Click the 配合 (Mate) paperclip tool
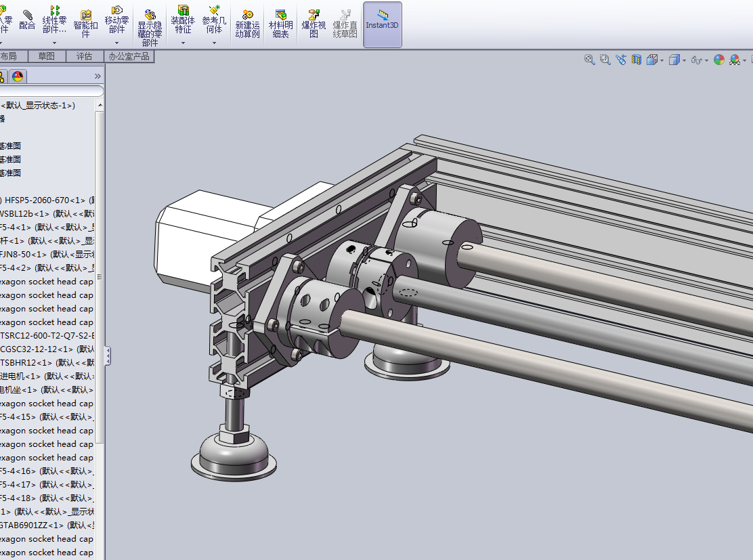 [27, 20]
